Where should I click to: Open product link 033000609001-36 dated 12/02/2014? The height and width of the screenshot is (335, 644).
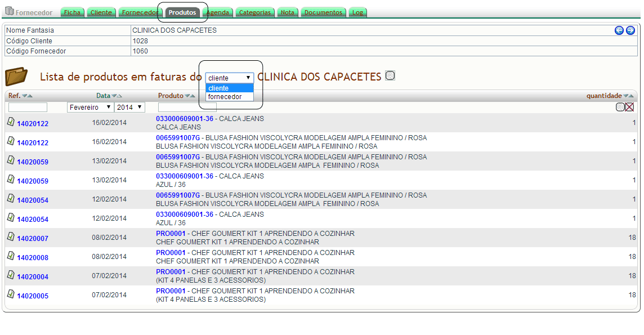pos(185,215)
